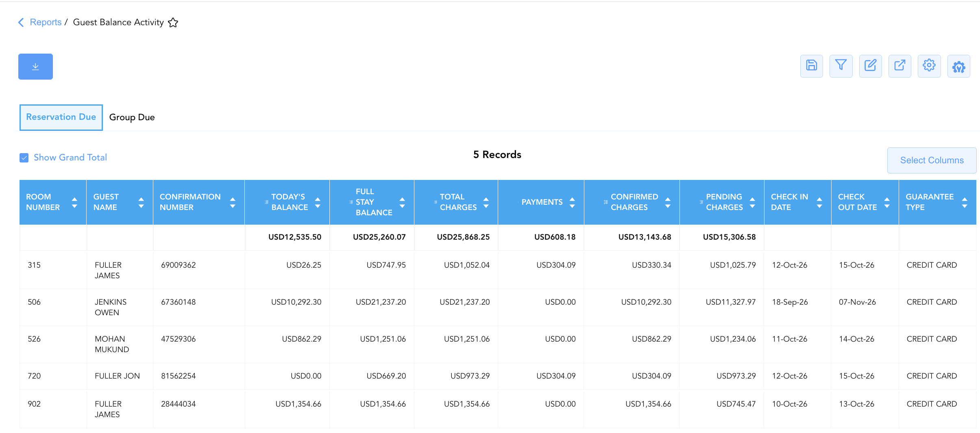Sort by Today's Balance column arrows
Image resolution: width=980 pixels, height=433 pixels.
[x=318, y=202]
